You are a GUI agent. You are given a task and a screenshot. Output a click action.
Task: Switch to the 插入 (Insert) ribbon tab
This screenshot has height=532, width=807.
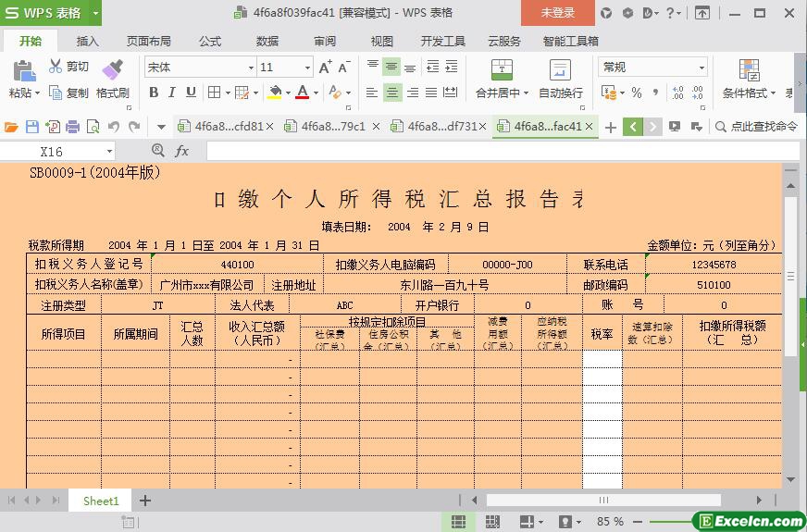[87, 41]
